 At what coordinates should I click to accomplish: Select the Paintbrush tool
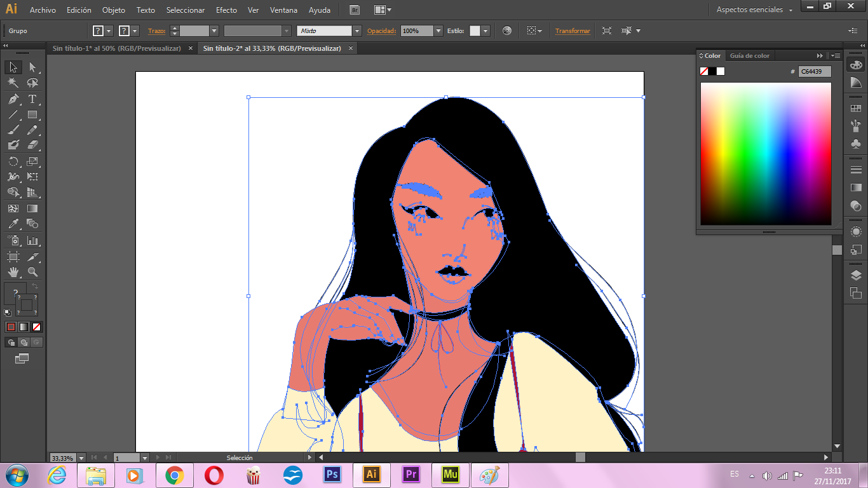point(13,130)
